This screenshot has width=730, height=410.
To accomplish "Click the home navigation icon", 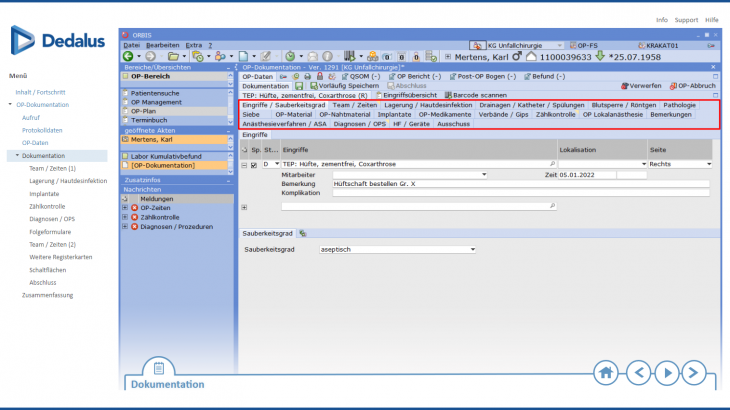I will [x=606, y=372].
